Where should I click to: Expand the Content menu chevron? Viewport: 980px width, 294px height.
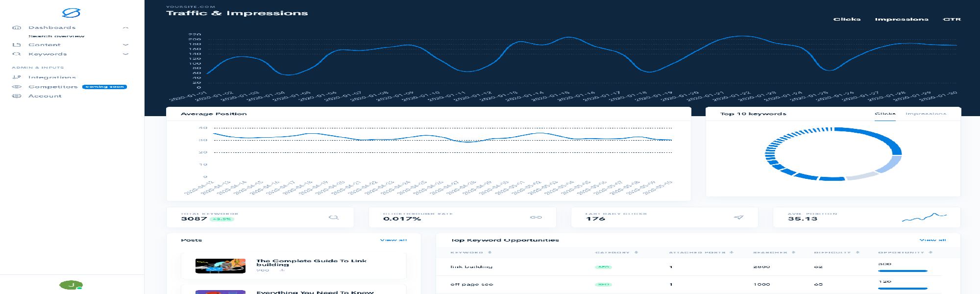pyautogui.click(x=125, y=45)
